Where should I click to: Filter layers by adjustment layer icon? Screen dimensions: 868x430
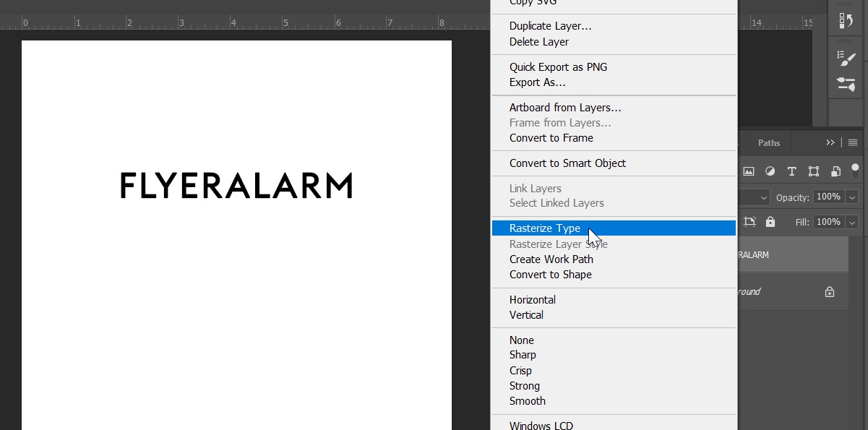pyautogui.click(x=770, y=171)
